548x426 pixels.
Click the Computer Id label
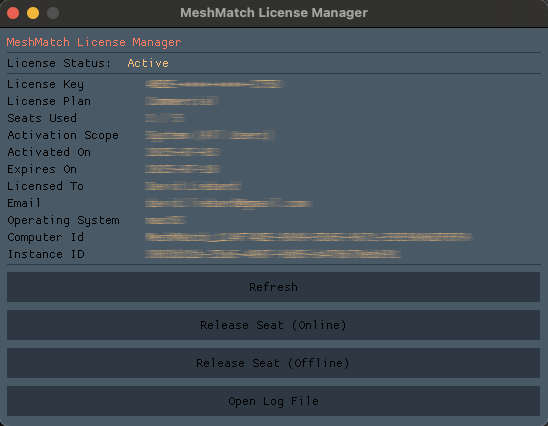pos(45,237)
